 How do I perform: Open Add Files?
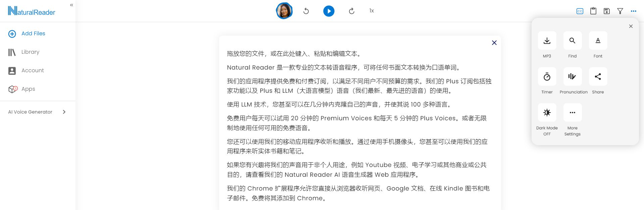pyautogui.click(x=33, y=34)
